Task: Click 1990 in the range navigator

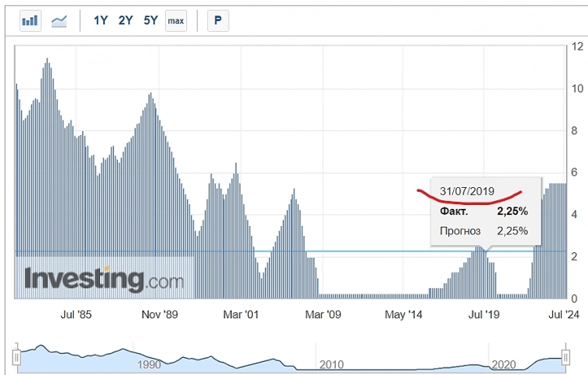Action: (148, 365)
